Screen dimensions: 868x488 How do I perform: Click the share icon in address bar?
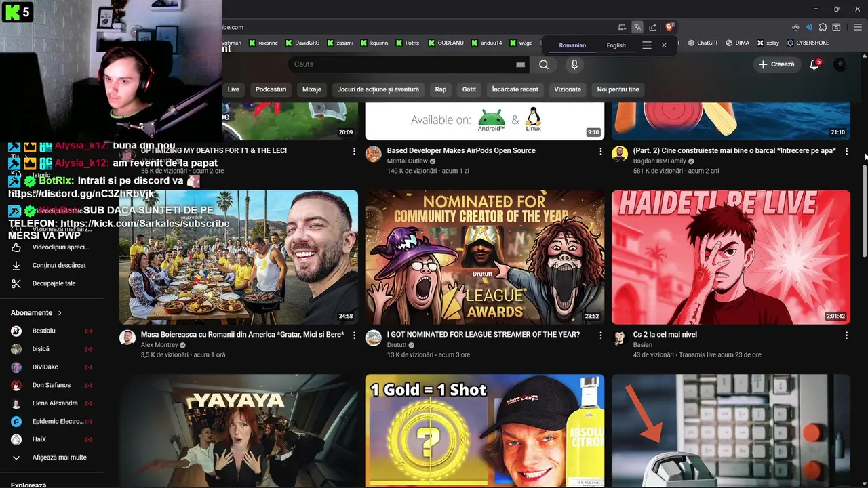coord(652,27)
